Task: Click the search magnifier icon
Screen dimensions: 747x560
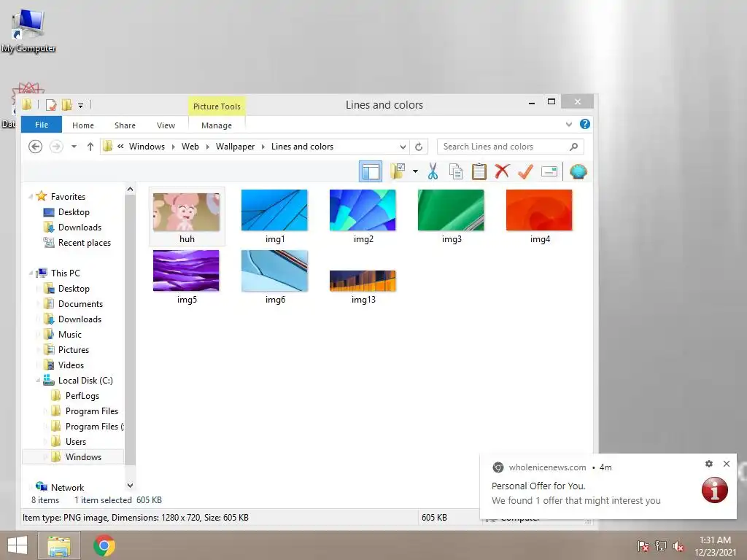Action: [574, 147]
